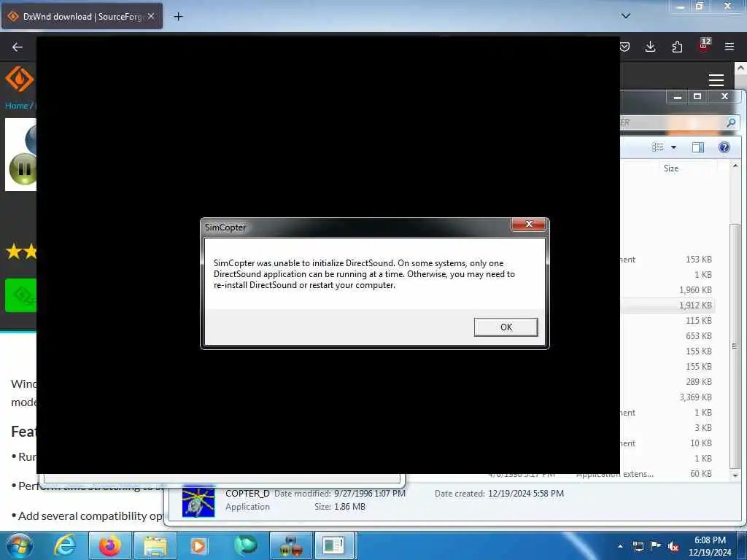Click the Explorer file list scroll down arrow
The image size is (747, 560).
[x=735, y=475]
